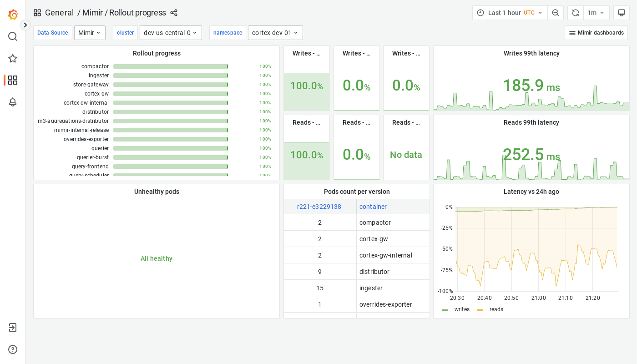Select the General breadcrumb item
The height and width of the screenshot is (364, 637).
[60, 13]
